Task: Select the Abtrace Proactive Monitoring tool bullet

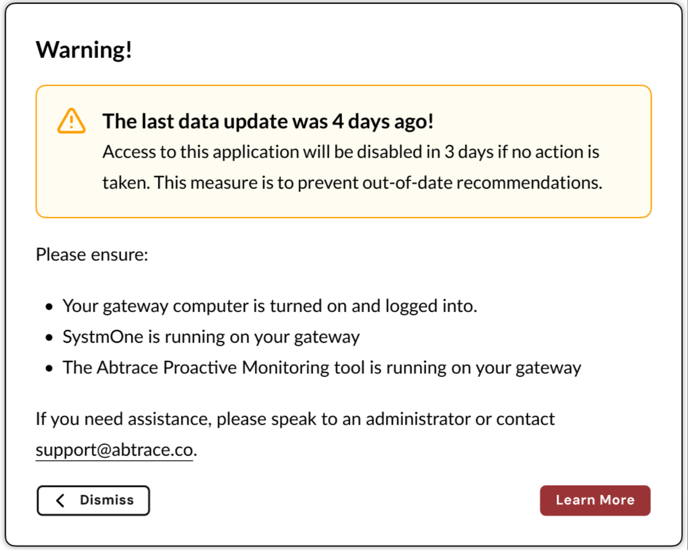Action: pos(321,367)
